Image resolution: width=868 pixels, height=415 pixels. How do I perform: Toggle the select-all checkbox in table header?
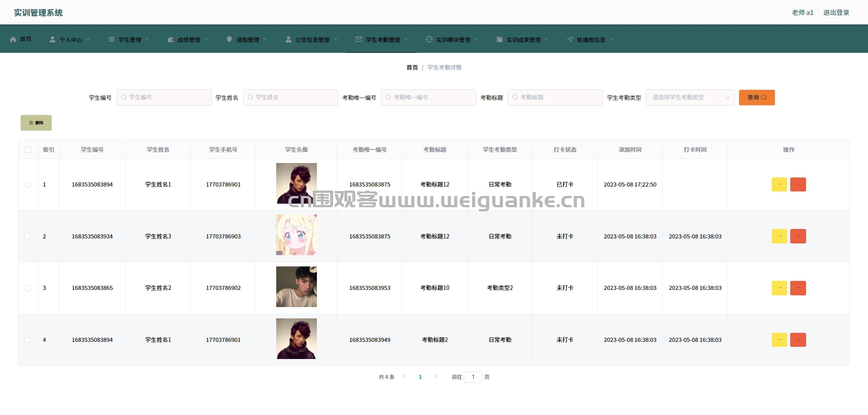click(x=28, y=149)
